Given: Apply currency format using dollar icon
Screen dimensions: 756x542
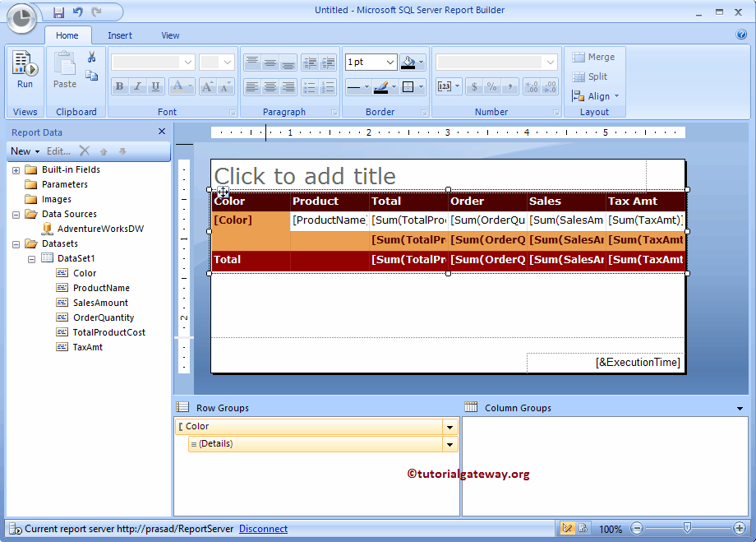Looking at the screenshot, I should tap(473, 86).
